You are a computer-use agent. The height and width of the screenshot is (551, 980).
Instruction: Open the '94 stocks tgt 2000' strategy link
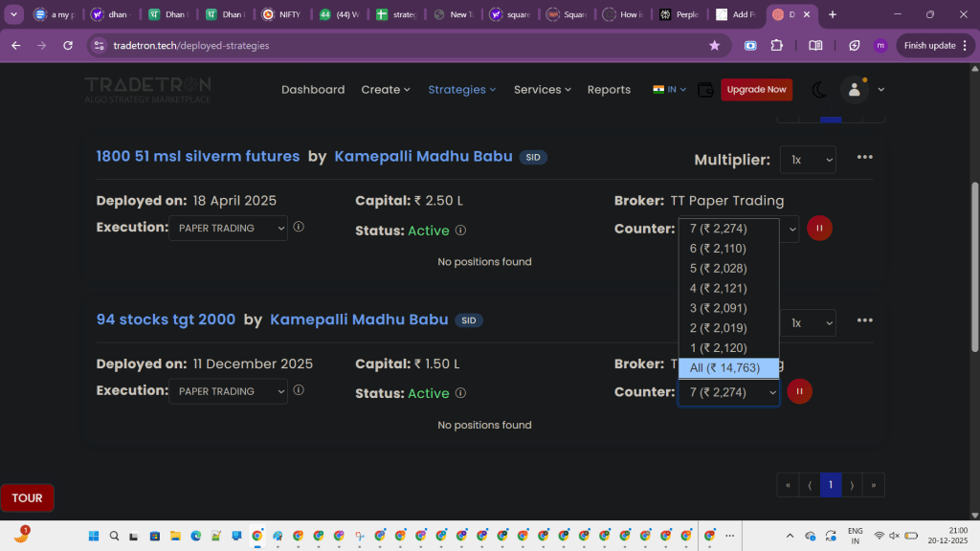tap(166, 320)
